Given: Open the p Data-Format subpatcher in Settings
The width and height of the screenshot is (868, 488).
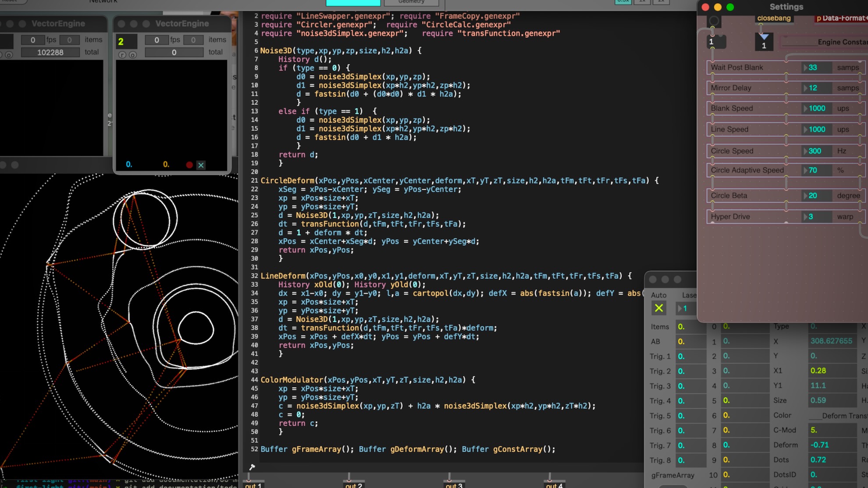Looking at the screenshot, I should (x=842, y=18).
